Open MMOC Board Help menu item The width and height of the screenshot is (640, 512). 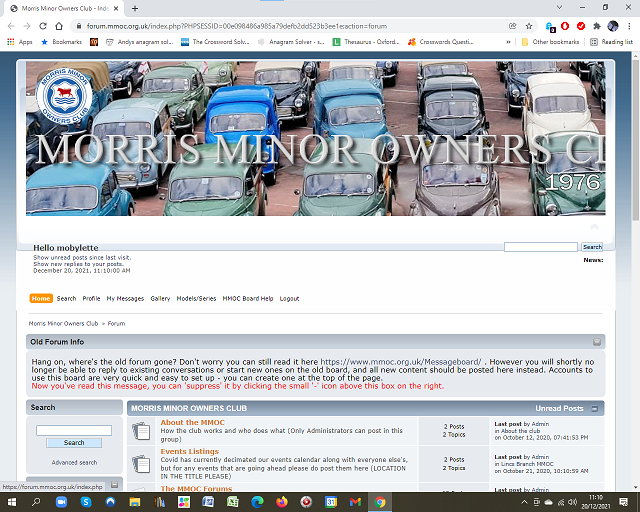[248, 298]
